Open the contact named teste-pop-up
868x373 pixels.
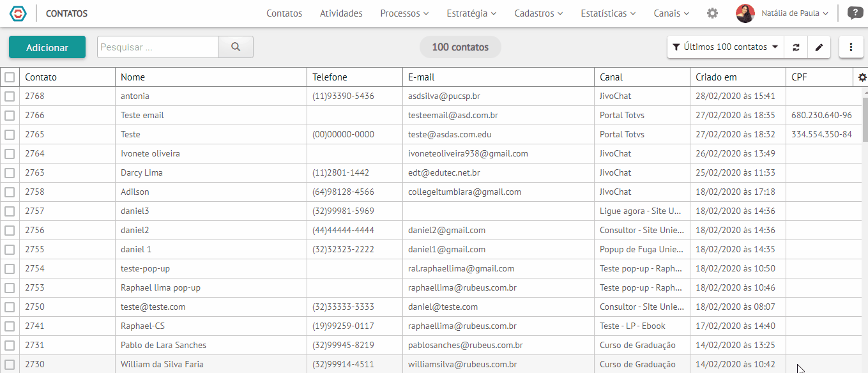click(x=145, y=269)
